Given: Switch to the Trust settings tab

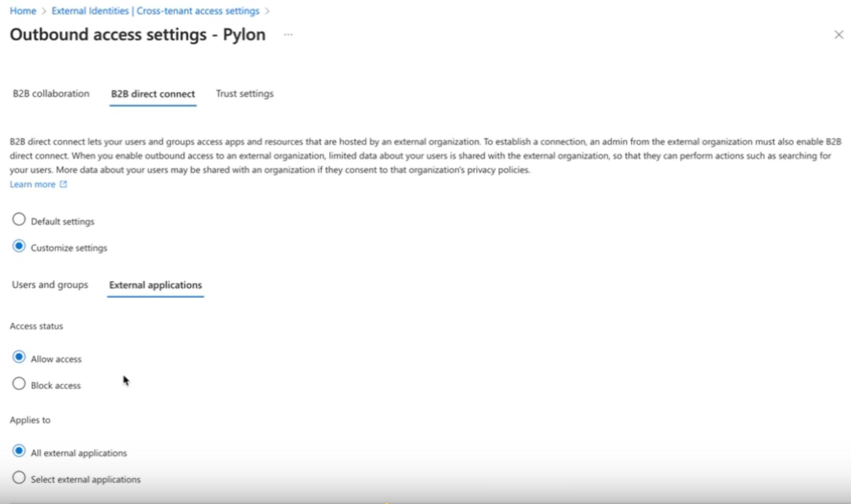Looking at the screenshot, I should click(x=244, y=94).
